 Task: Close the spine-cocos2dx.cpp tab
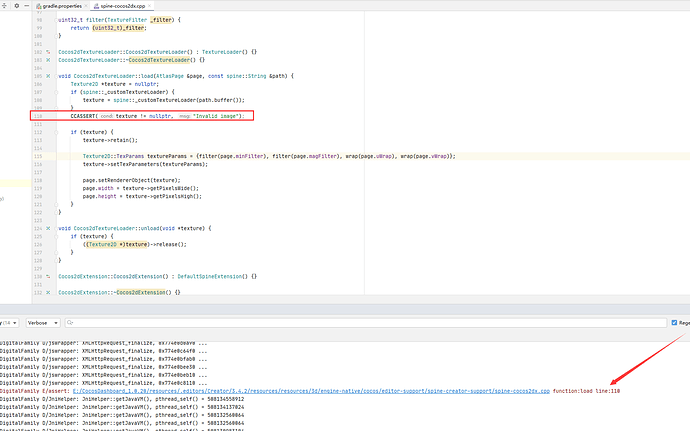pos(150,6)
